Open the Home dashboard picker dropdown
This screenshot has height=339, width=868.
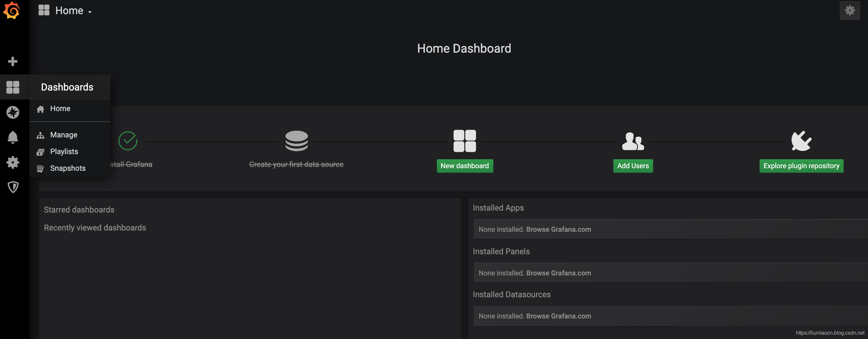coord(73,11)
